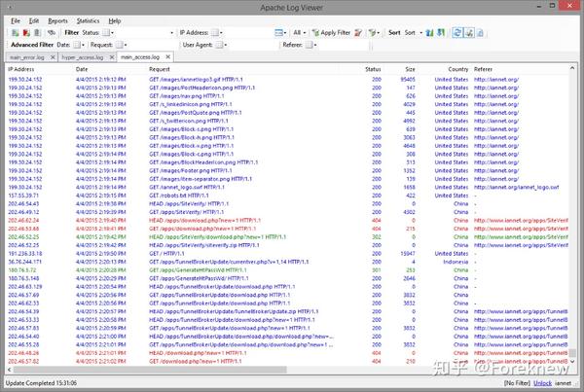
Task: Click the last document icon in the toolbar
Action: coord(480,33)
